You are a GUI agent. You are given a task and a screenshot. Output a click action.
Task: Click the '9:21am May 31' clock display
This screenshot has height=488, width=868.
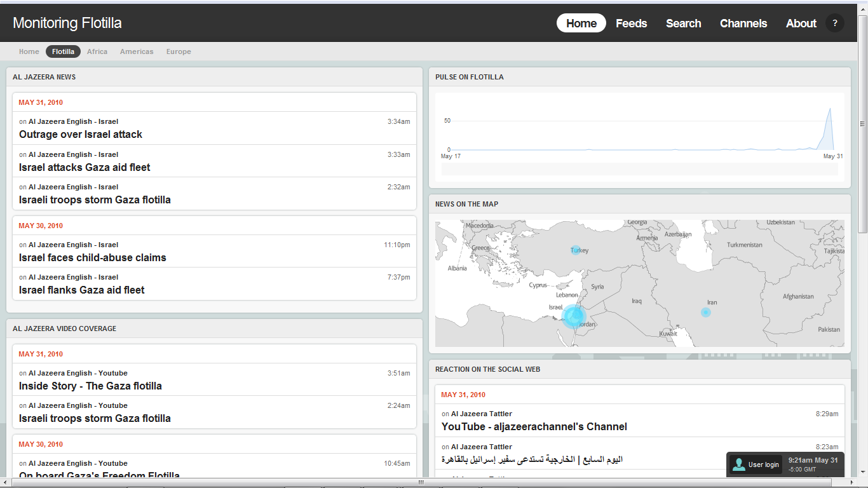(813, 460)
